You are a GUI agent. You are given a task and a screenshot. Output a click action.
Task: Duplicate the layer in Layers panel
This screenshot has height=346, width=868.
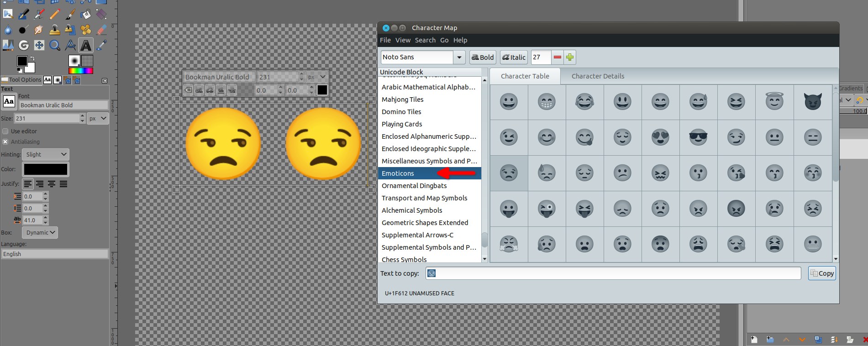tap(818, 340)
